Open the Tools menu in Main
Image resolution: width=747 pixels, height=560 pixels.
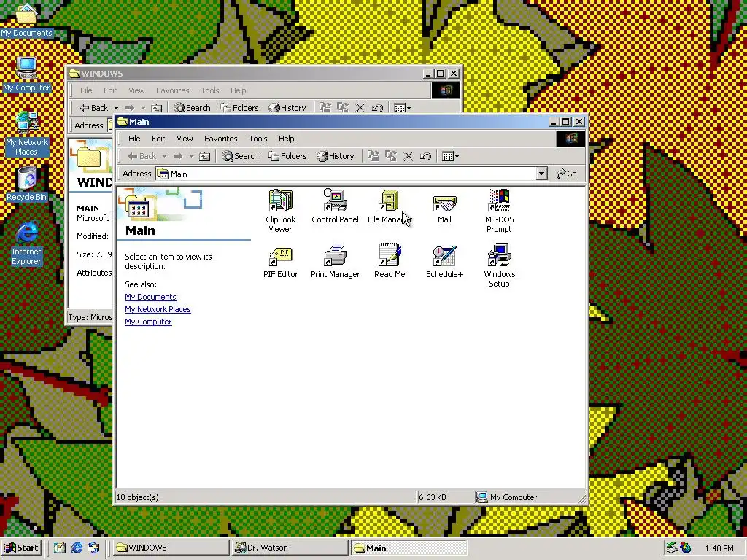coord(258,139)
